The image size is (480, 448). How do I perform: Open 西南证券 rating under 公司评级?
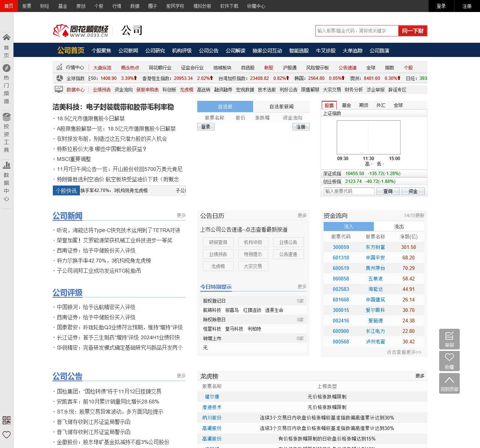(96, 317)
